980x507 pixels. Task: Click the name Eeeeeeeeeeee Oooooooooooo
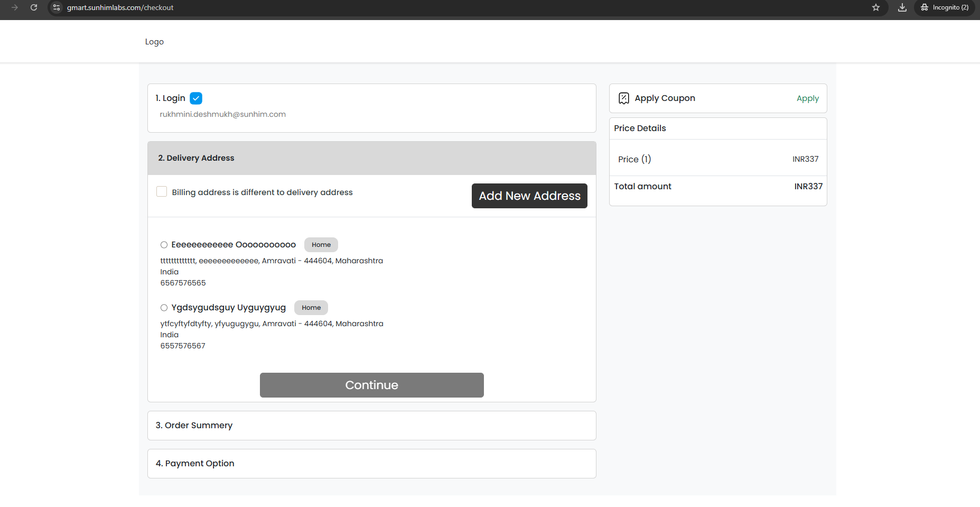pos(234,245)
